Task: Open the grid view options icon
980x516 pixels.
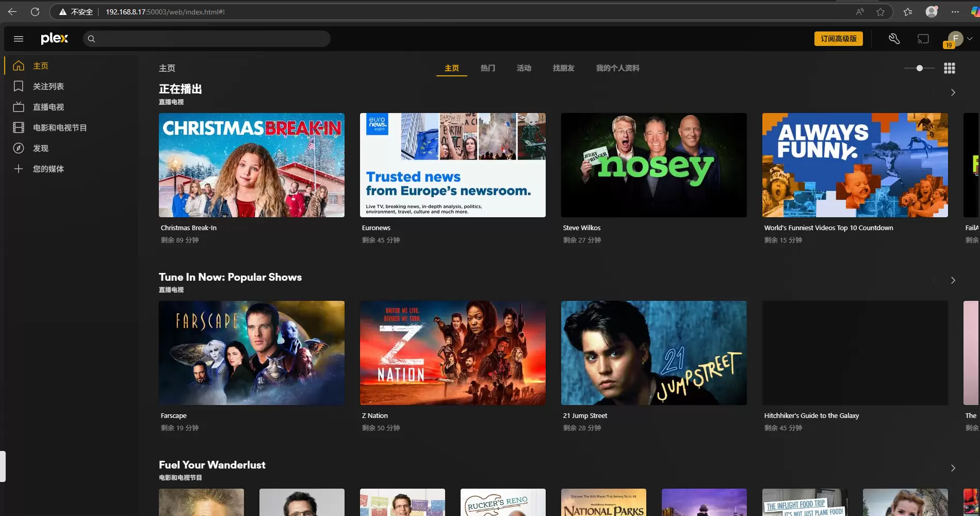Action: [949, 68]
